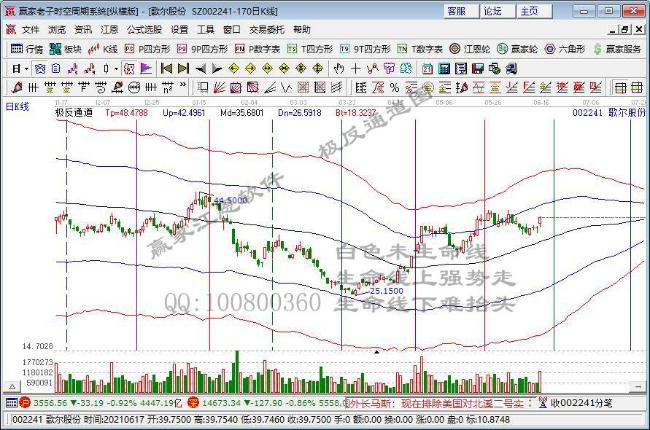The height and width of the screenshot is (430, 650).
Task: Click the colorful flag icon
Action: point(146,68)
